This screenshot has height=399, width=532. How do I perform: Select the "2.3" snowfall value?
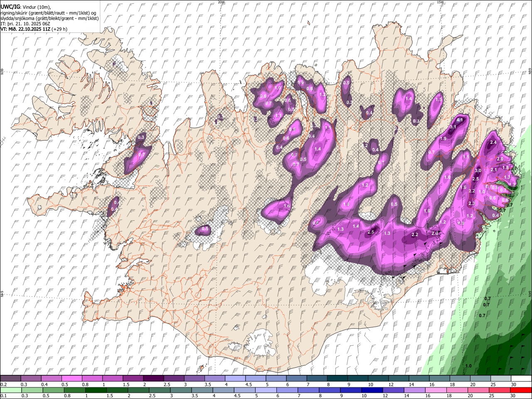click(x=471, y=203)
